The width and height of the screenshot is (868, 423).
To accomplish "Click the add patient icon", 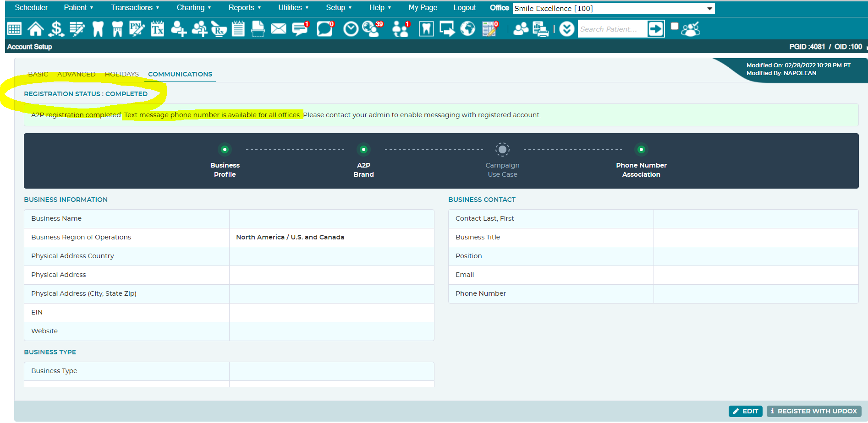I will 178,29.
